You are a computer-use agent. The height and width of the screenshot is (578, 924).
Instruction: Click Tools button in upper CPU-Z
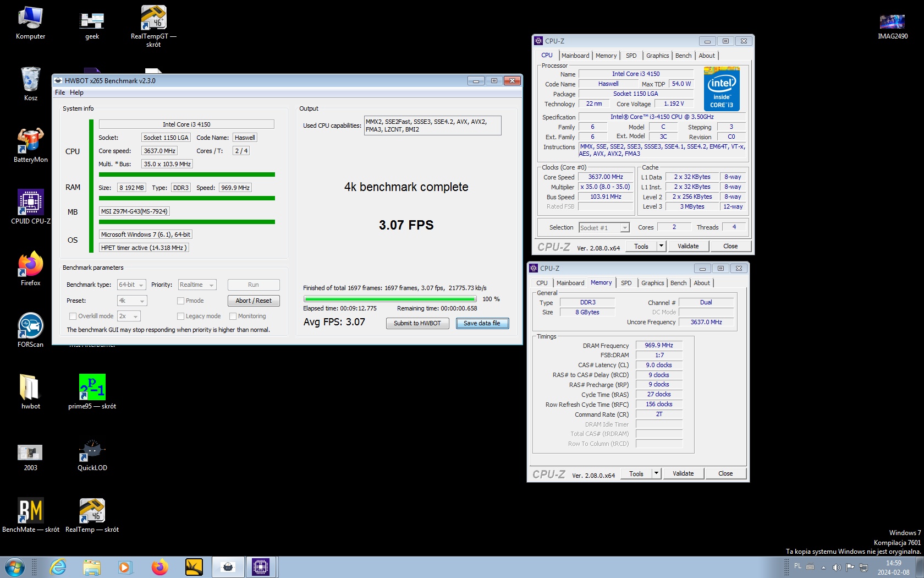click(641, 246)
